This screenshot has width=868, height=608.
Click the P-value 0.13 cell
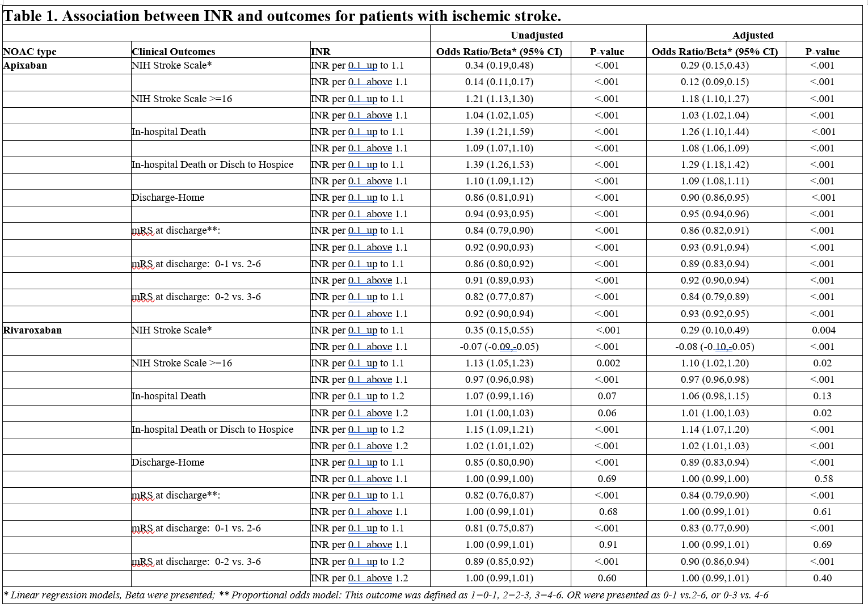(x=822, y=396)
